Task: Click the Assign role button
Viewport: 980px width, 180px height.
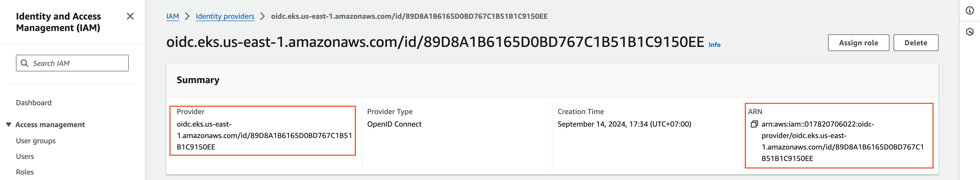Action: [858, 43]
